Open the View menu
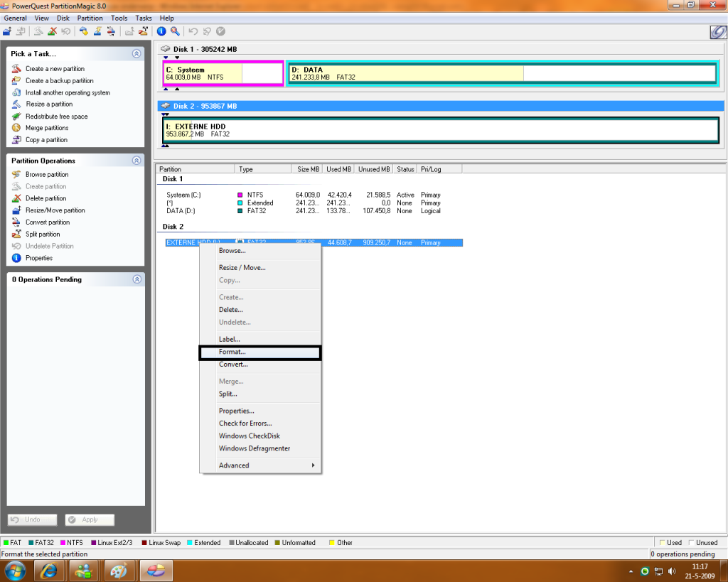 pos(42,18)
